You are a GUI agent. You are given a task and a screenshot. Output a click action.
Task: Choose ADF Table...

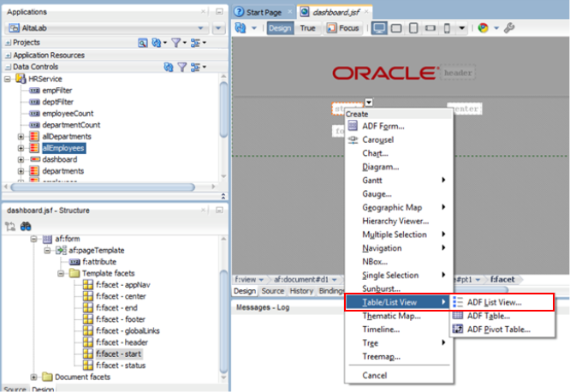click(502, 316)
